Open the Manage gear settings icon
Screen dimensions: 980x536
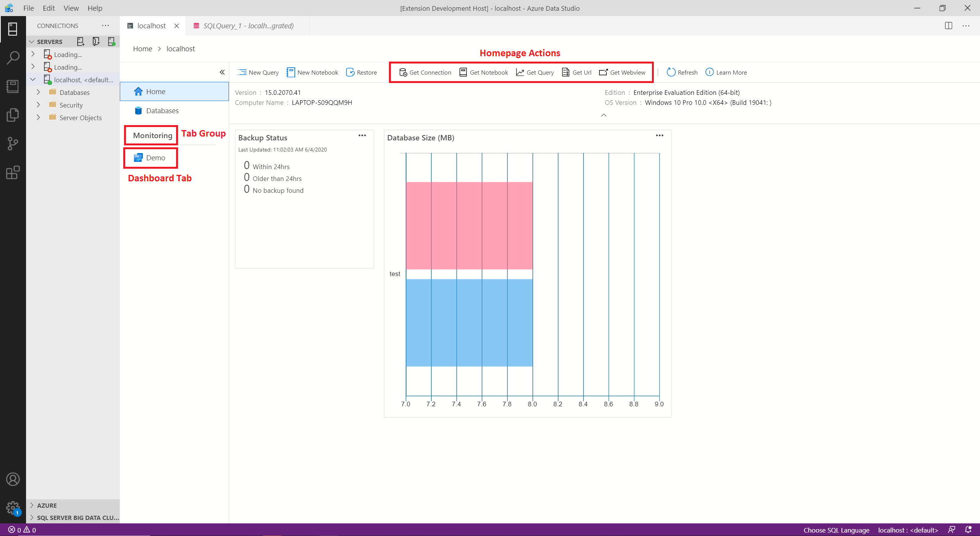click(x=13, y=508)
